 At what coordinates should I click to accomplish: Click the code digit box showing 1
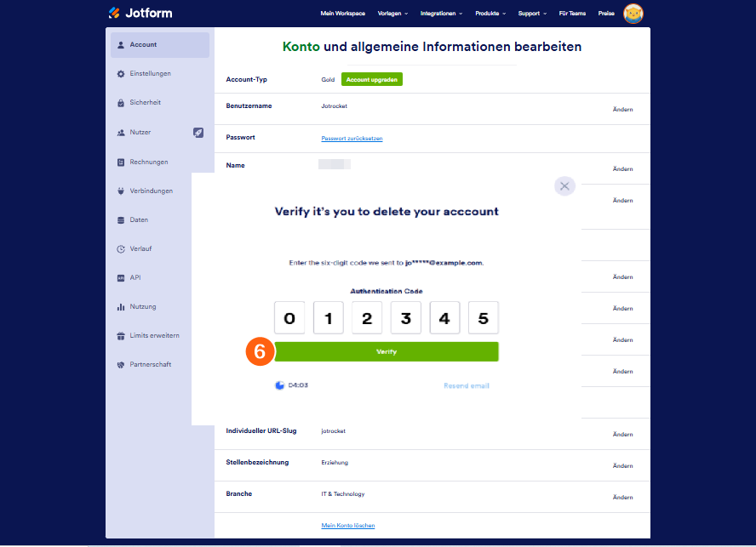coord(329,317)
